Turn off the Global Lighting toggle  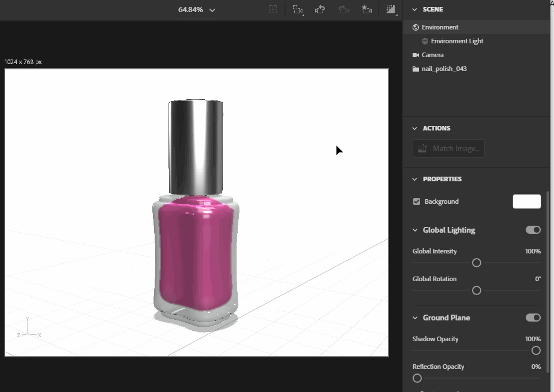[x=533, y=230]
